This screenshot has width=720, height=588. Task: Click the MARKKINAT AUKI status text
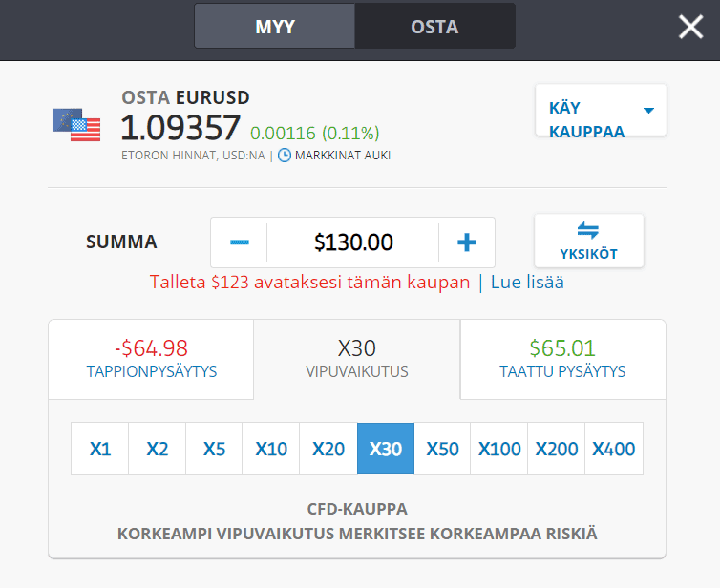coord(343,156)
